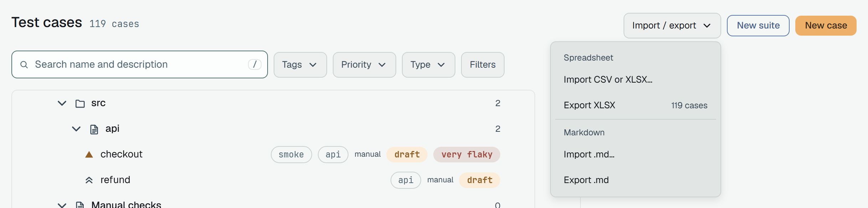This screenshot has width=868, height=208.
Task: Create a New suite
Action: 758,26
